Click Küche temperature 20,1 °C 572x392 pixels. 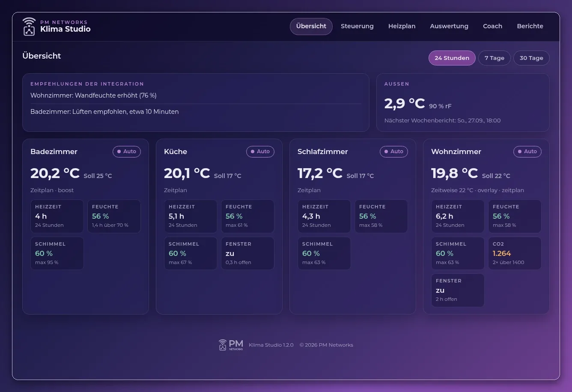187,173
